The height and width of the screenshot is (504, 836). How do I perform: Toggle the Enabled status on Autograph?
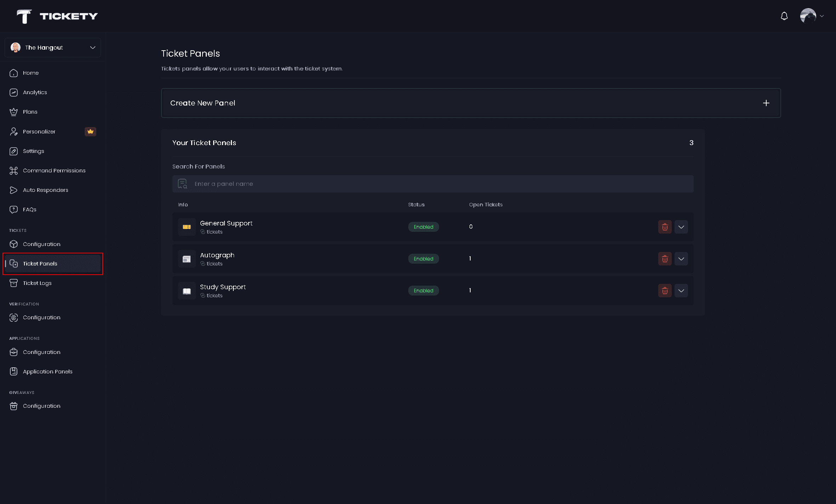coord(423,259)
